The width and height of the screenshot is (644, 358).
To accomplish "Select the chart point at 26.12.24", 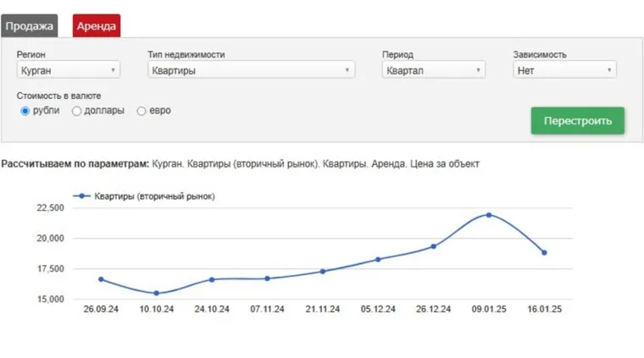I will coord(433,246).
